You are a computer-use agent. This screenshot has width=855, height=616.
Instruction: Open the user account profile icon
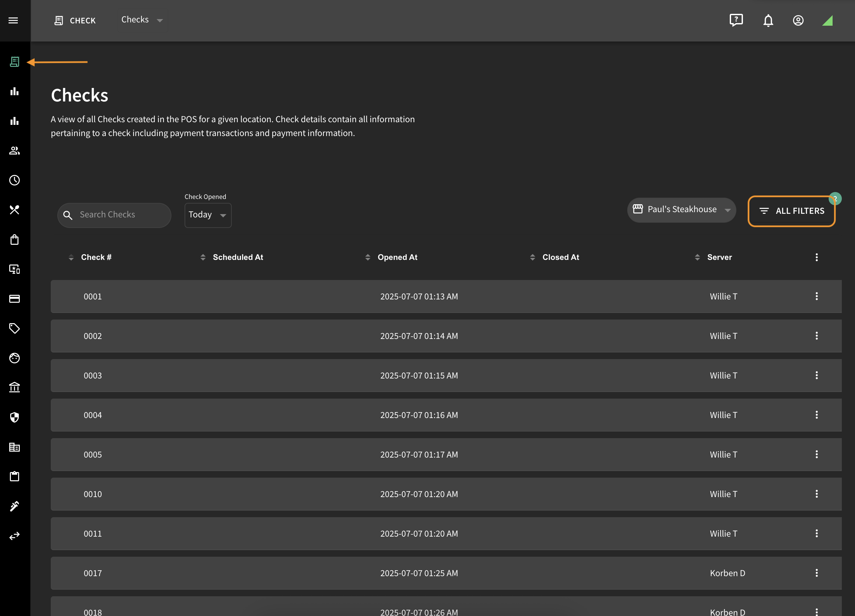tap(798, 20)
